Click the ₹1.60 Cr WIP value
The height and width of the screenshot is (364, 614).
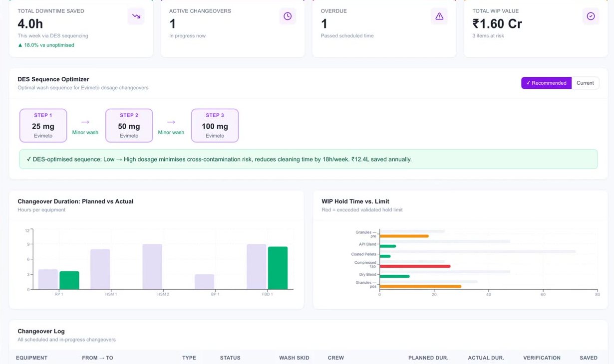(x=497, y=23)
